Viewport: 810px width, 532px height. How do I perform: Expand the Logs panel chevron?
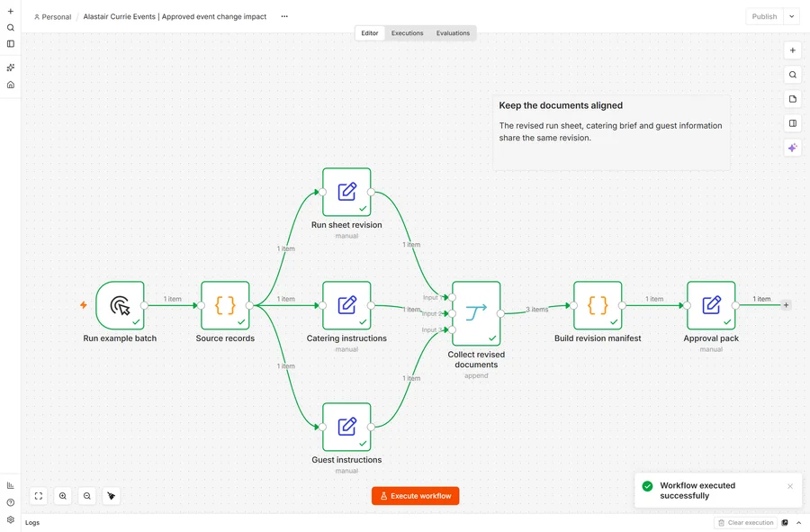coord(798,523)
